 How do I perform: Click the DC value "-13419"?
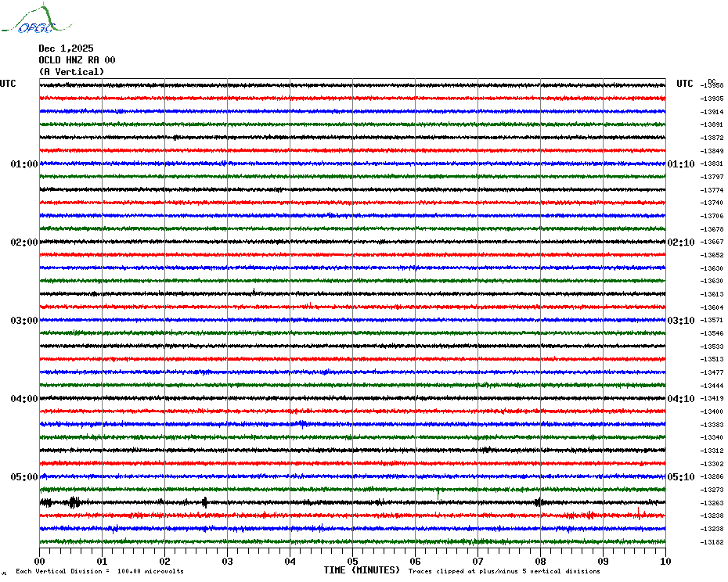(712, 398)
